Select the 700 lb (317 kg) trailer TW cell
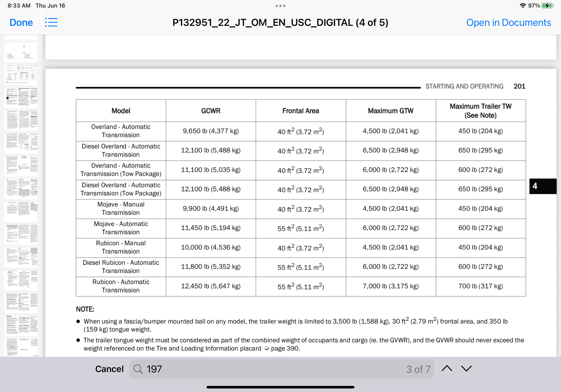Viewport: 561px width, 392px height. [x=481, y=286]
